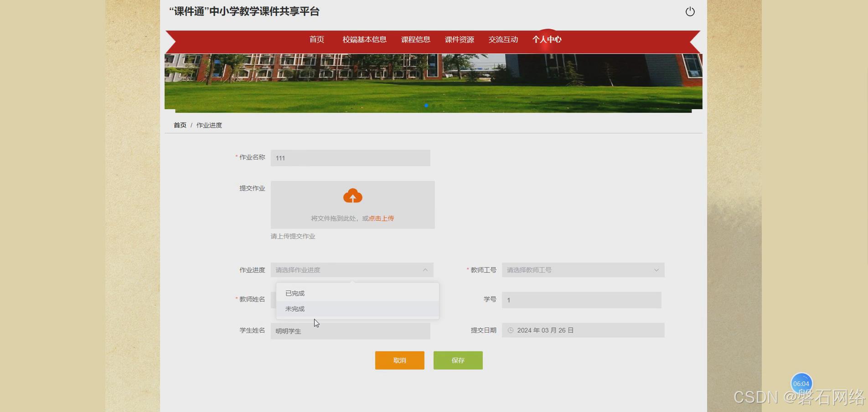Click the expand arrow on 教师工号 dropdown

(656, 270)
